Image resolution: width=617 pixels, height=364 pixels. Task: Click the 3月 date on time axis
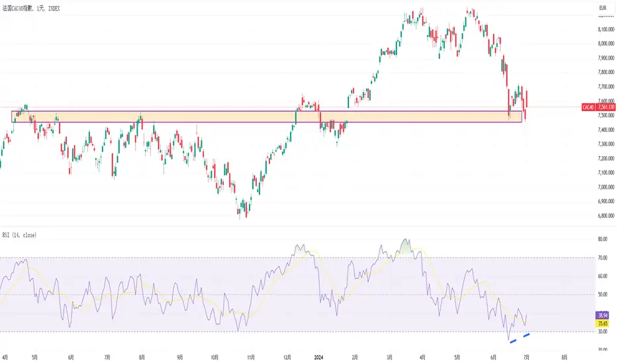pos(389,357)
